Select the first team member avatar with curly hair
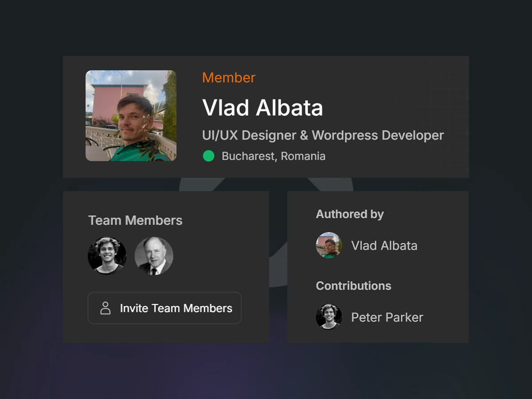Viewport: 532px width, 399px height. (107, 256)
